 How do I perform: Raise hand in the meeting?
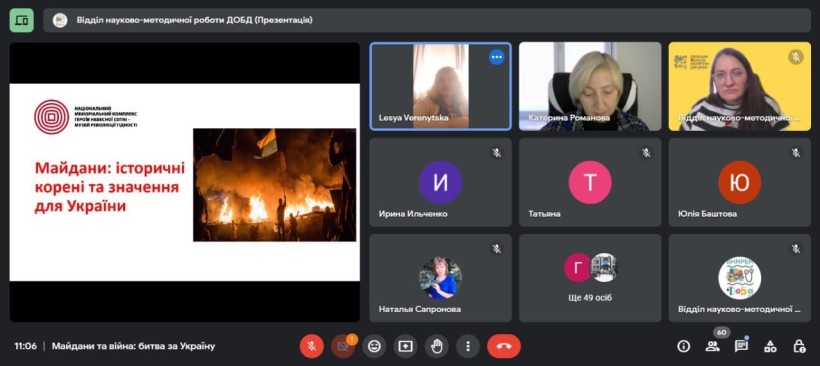tap(437, 346)
